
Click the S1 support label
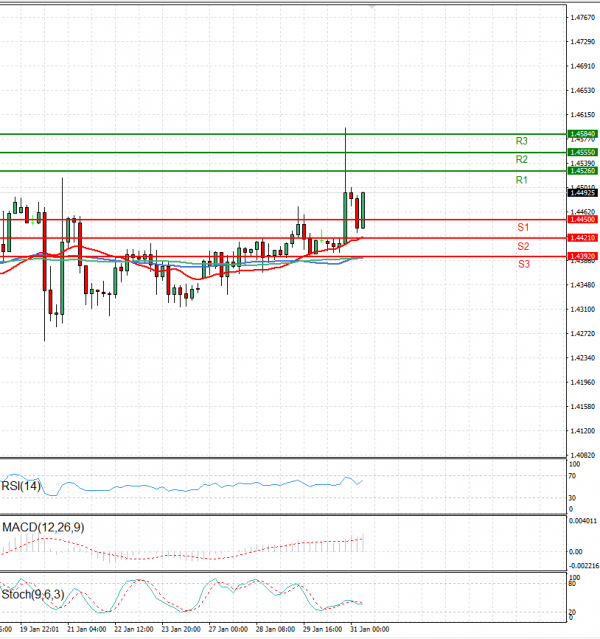tap(523, 227)
